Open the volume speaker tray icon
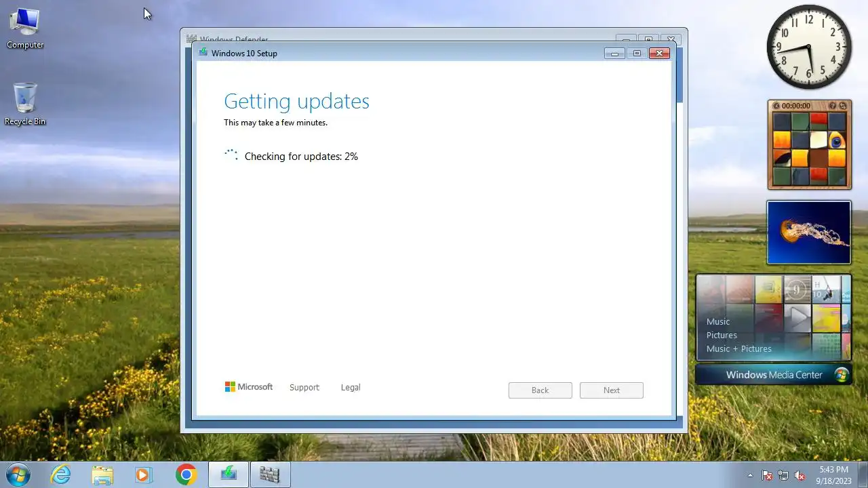Image resolution: width=868 pixels, height=488 pixels. 800,475
